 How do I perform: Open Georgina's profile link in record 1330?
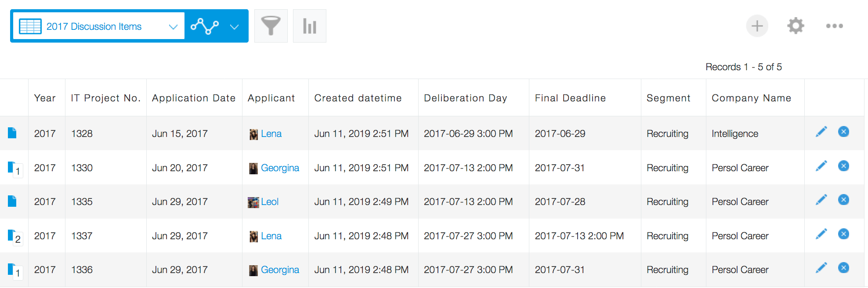click(280, 168)
